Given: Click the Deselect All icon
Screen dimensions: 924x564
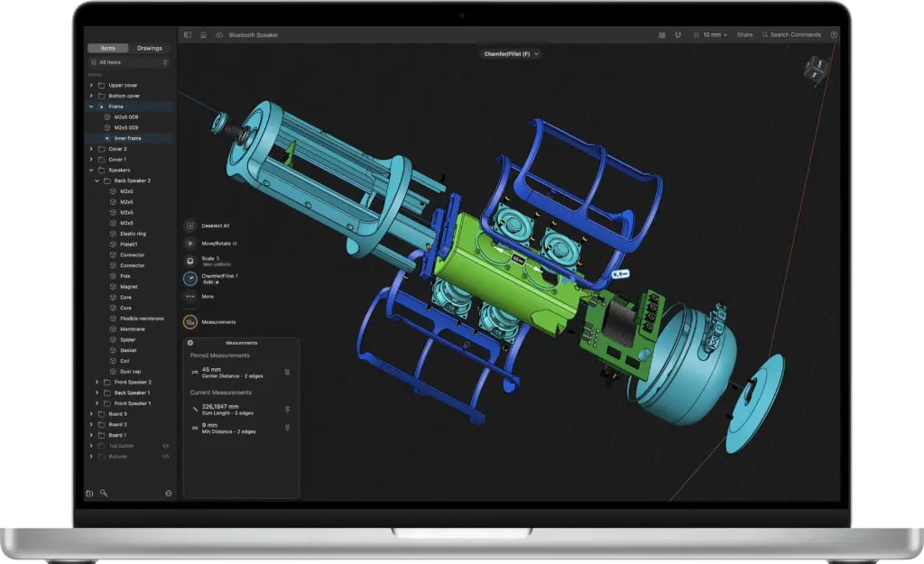Looking at the screenshot, I should tap(190, 226).
